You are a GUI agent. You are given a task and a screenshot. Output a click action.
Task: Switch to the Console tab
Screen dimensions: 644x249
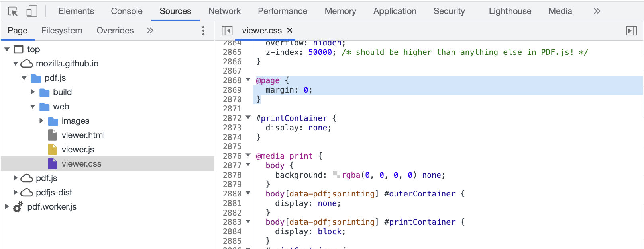(127, 11)
